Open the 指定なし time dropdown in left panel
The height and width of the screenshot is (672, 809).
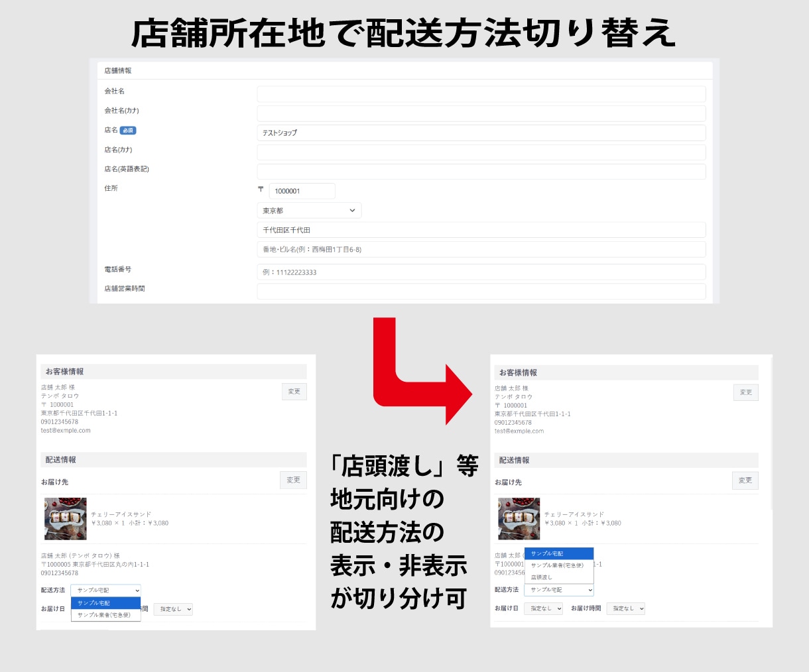(174, 609)
